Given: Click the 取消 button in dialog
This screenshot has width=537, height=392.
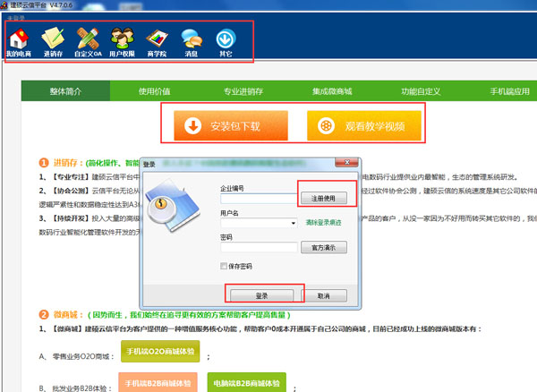Looking at the screenshot, I should (x=324, y=295).
